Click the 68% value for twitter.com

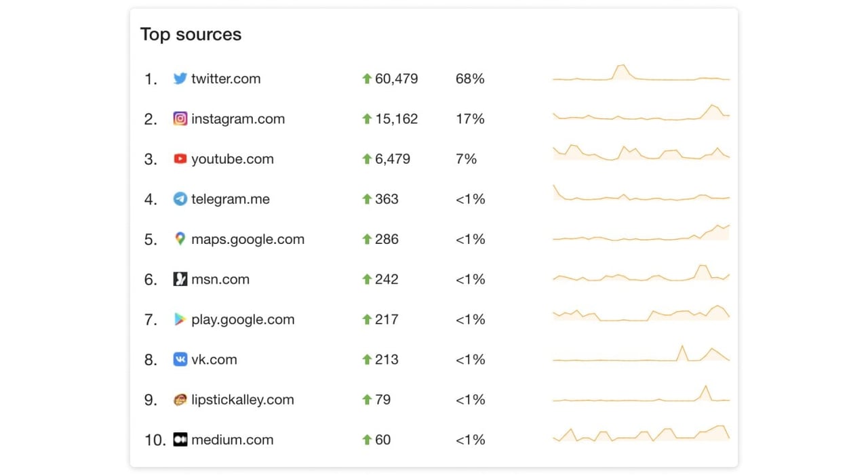coord(469,79)
